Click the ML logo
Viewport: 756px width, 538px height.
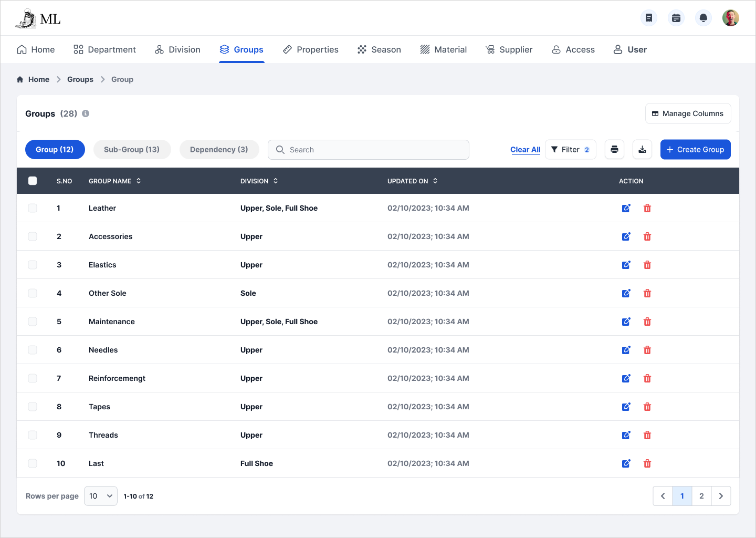point(38,19)
